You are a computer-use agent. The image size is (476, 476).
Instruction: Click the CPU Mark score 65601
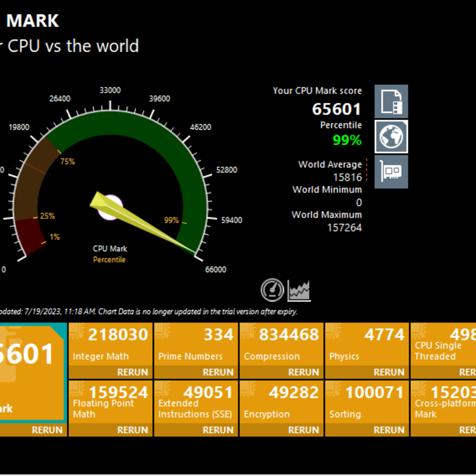(337, 109)
